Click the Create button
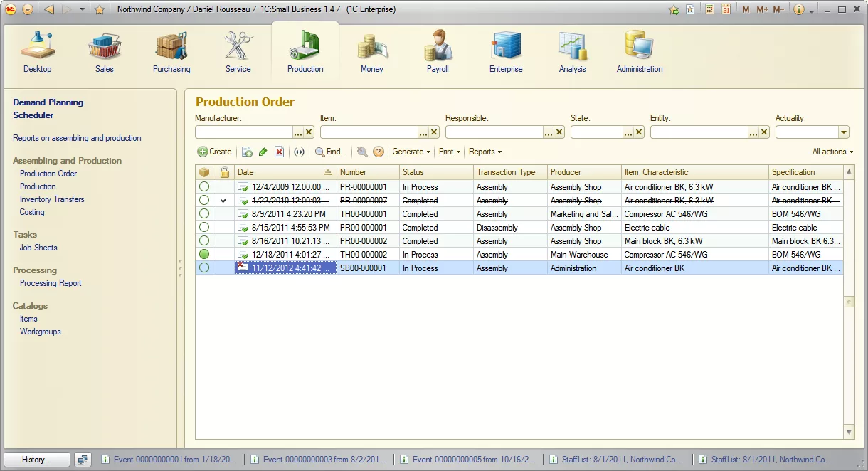This screenshot has height=471, width=868. (215, 152)
